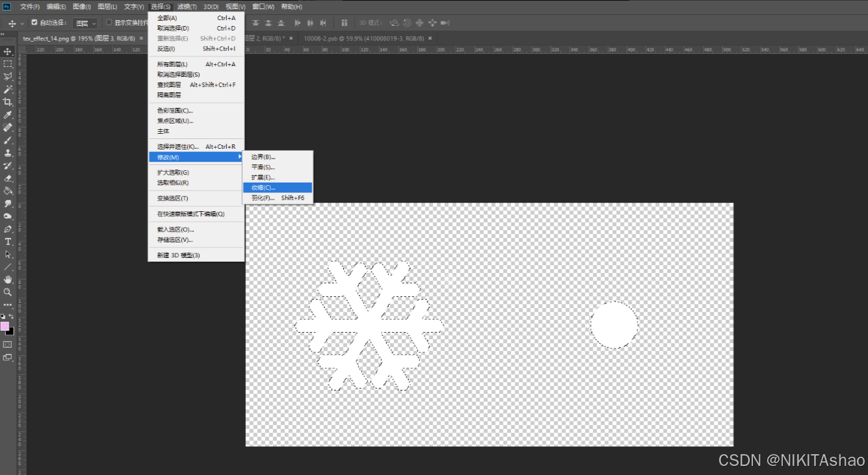The height and width of the screenshot is (475, 868).
Task: Toggle the 自动选择 checkbox
Action: pos(34,23)
